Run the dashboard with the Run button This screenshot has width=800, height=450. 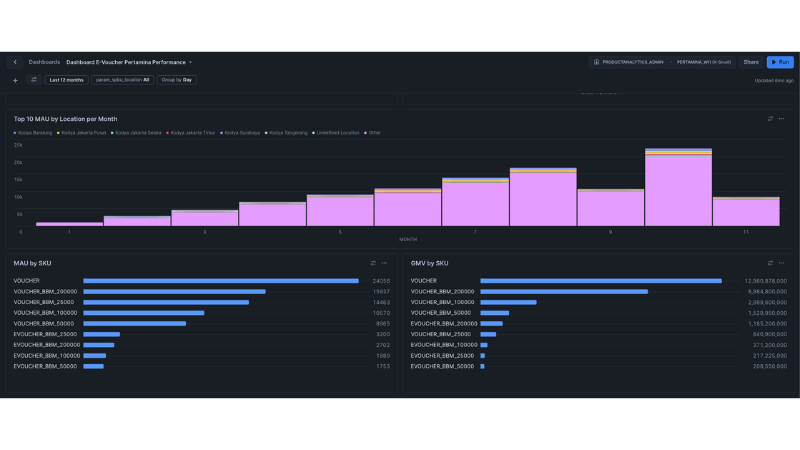click(x=780, y=62)
